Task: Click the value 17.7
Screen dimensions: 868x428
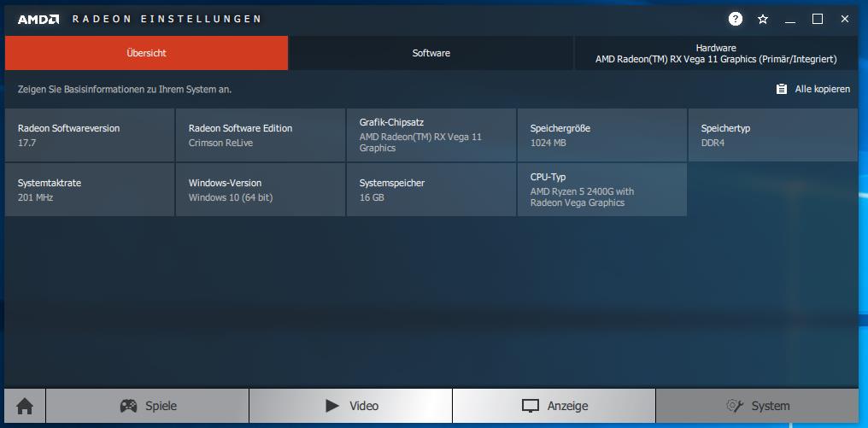Action: point(27,143)
